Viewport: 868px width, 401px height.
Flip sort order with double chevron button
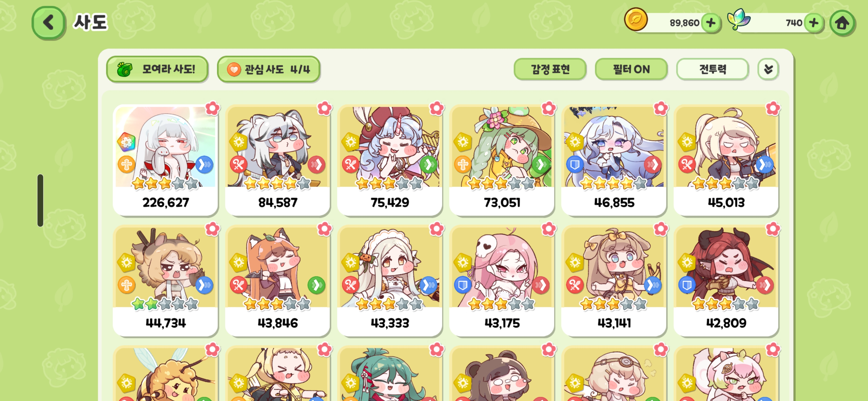tap(768, 69)
